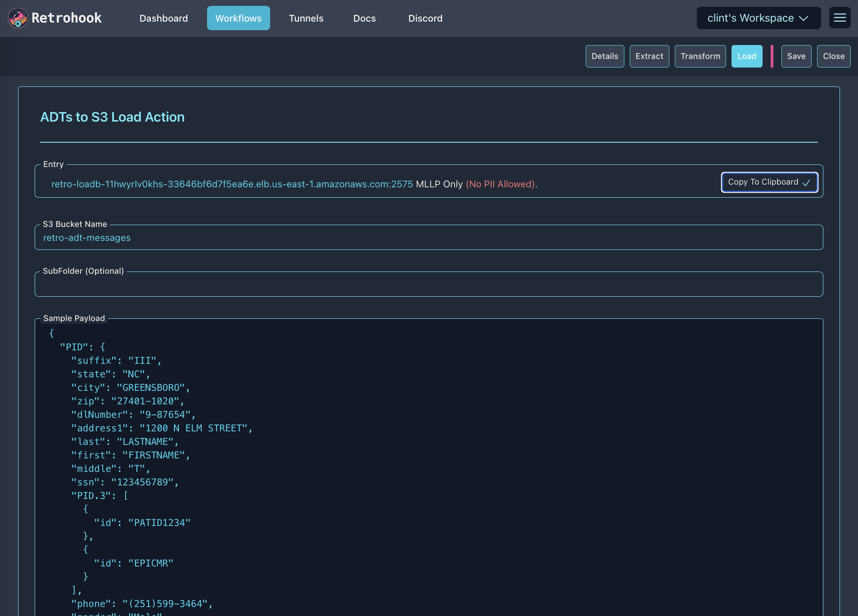
Task: Click the Retrohook brand name
Action: 67,18
